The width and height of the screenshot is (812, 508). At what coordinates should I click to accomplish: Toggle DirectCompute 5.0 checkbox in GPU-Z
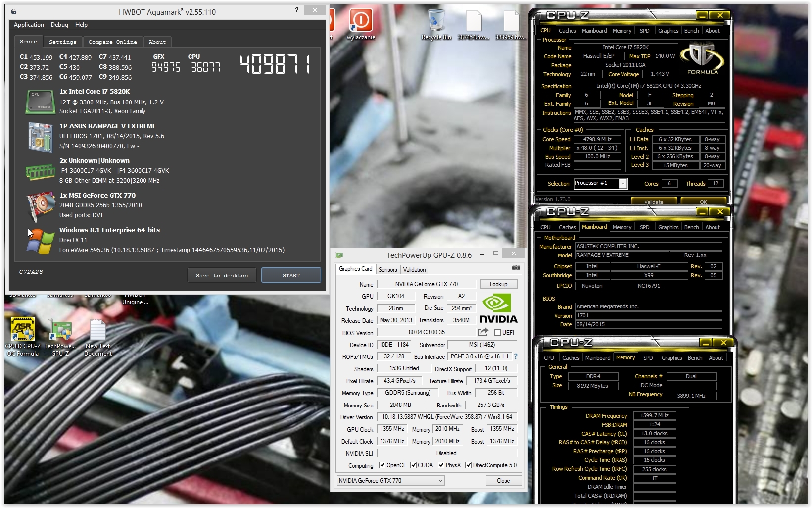point(468,465)
